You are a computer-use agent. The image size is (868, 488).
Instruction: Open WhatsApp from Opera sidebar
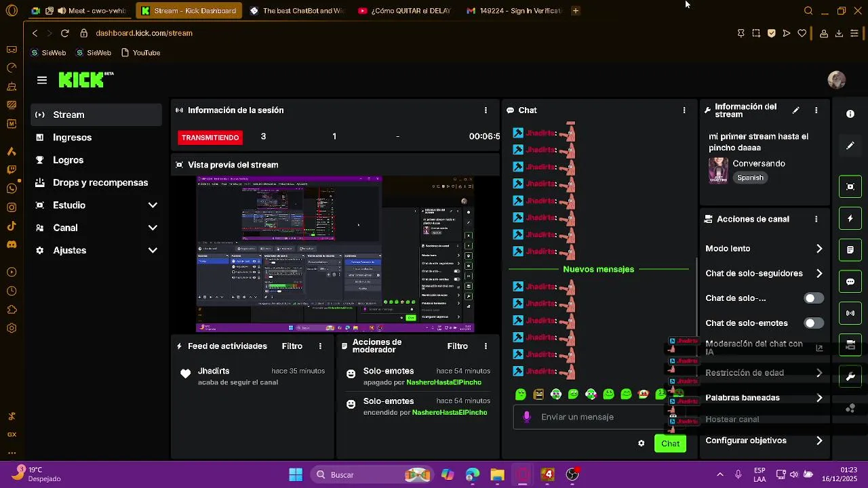(12, 188)
